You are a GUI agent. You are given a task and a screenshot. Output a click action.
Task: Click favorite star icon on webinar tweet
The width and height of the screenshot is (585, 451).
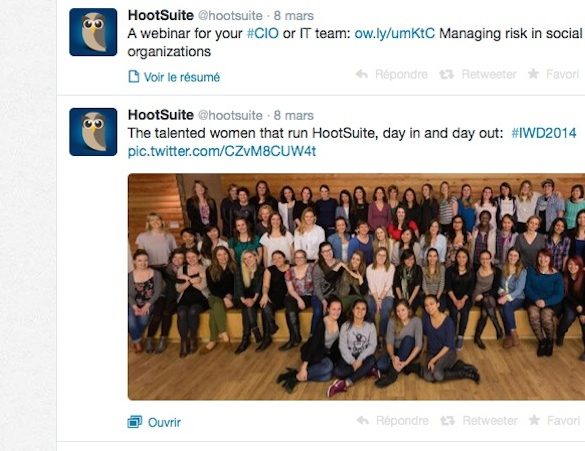pyautogui.click(x=534, y=74)
